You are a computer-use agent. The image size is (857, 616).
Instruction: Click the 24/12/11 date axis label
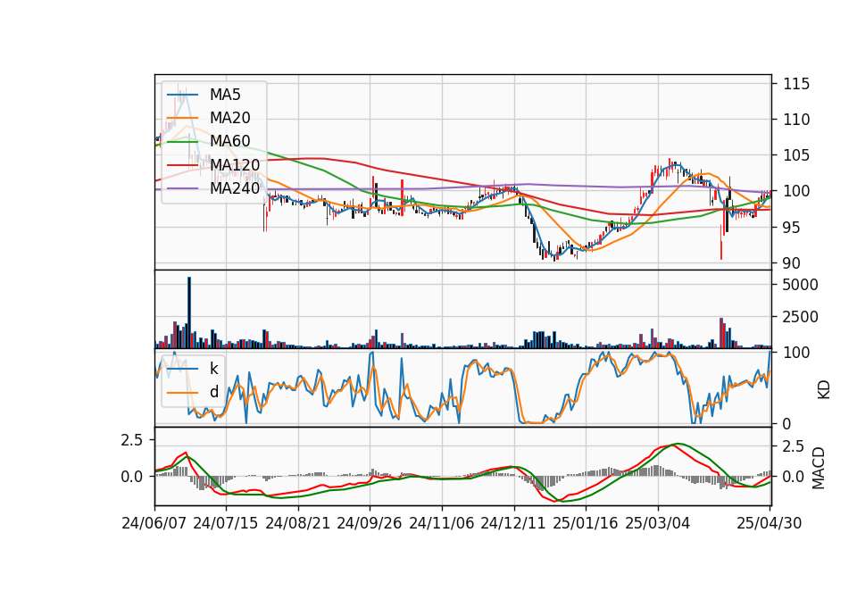(x=513, y=523)
